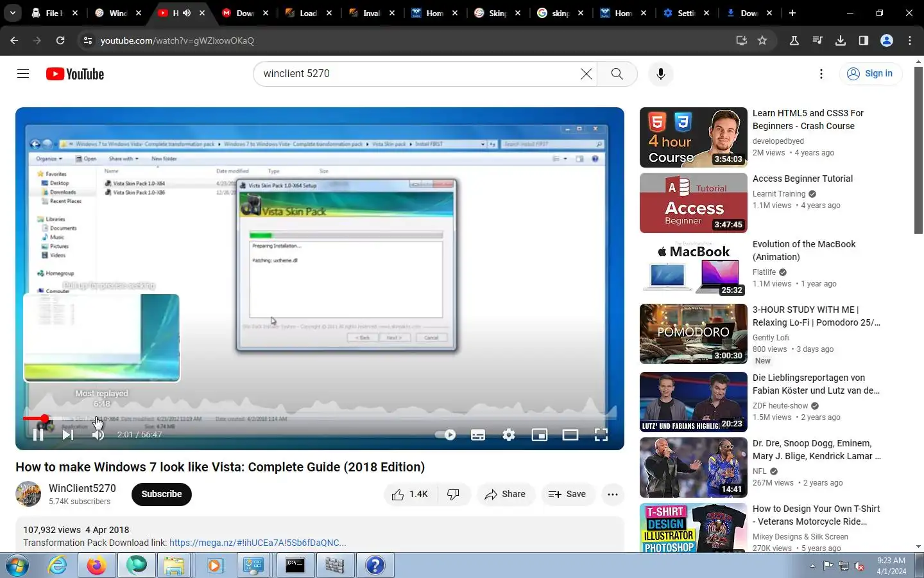Open more actions menu below video
Image resolution: width=924 pixels, height=578 pixels.
point(613,494)
